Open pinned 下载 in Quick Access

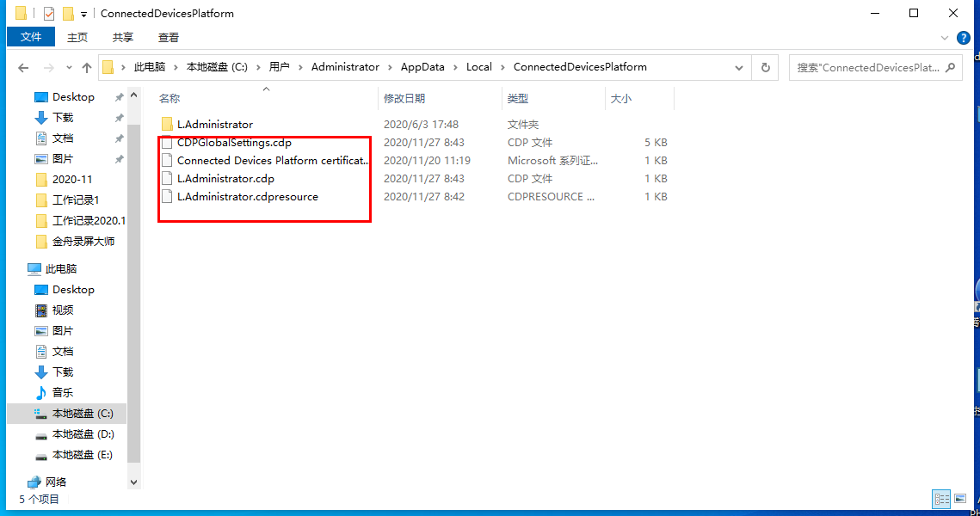coord(63,118)
